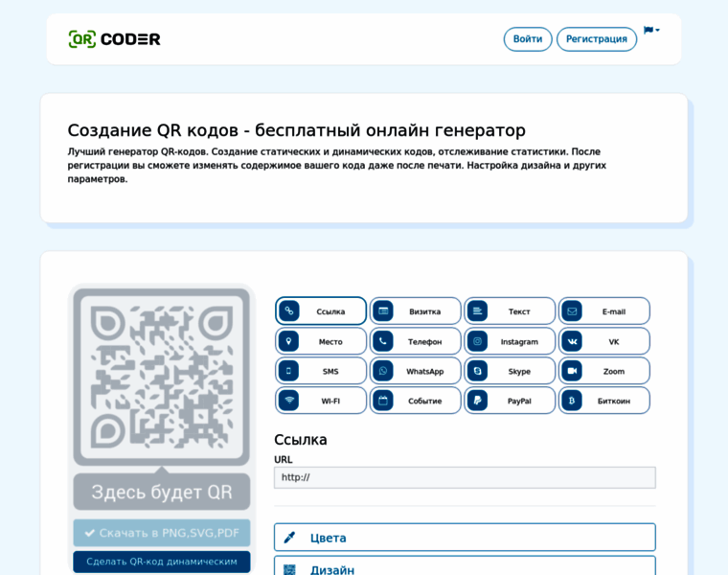
Task: Choose the WhatsApp QR type
Action: (x=416, y=371)
